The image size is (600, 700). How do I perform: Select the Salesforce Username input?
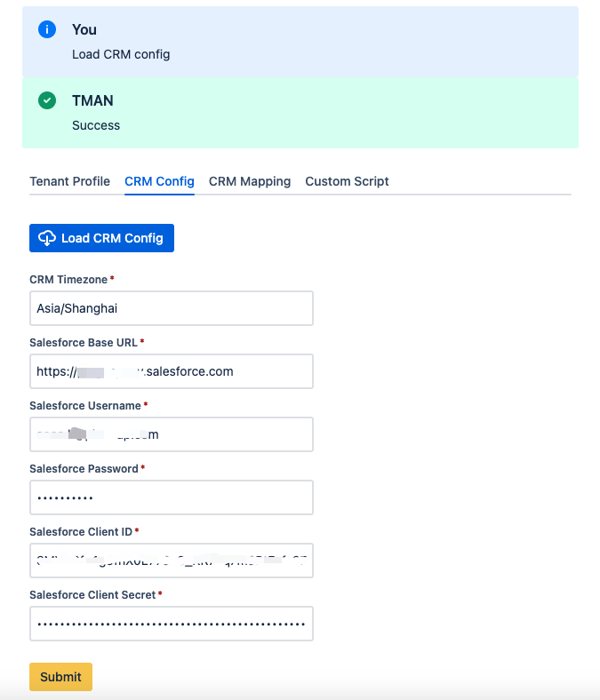tap(172, 434)
